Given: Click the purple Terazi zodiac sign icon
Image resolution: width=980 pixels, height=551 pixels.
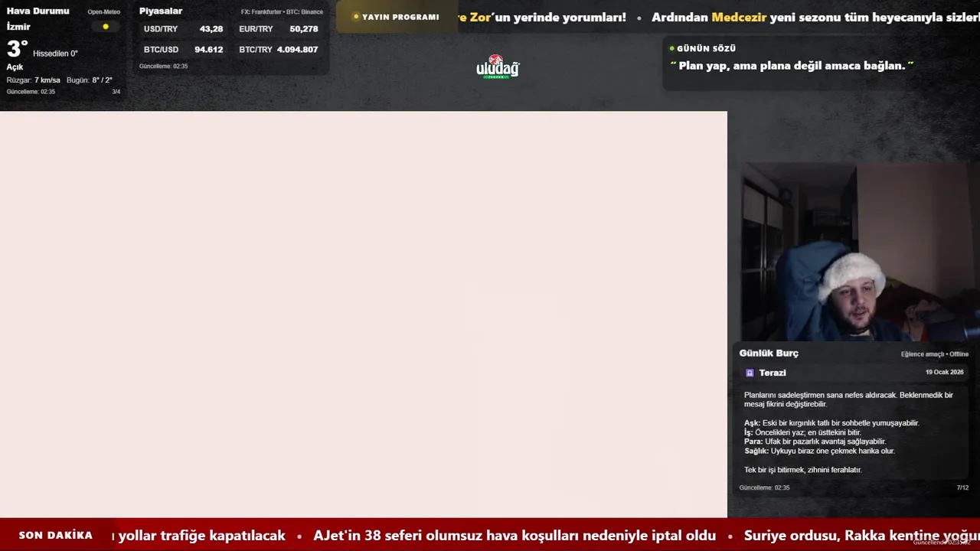Looking at the screenshot, I should (750, 373).
